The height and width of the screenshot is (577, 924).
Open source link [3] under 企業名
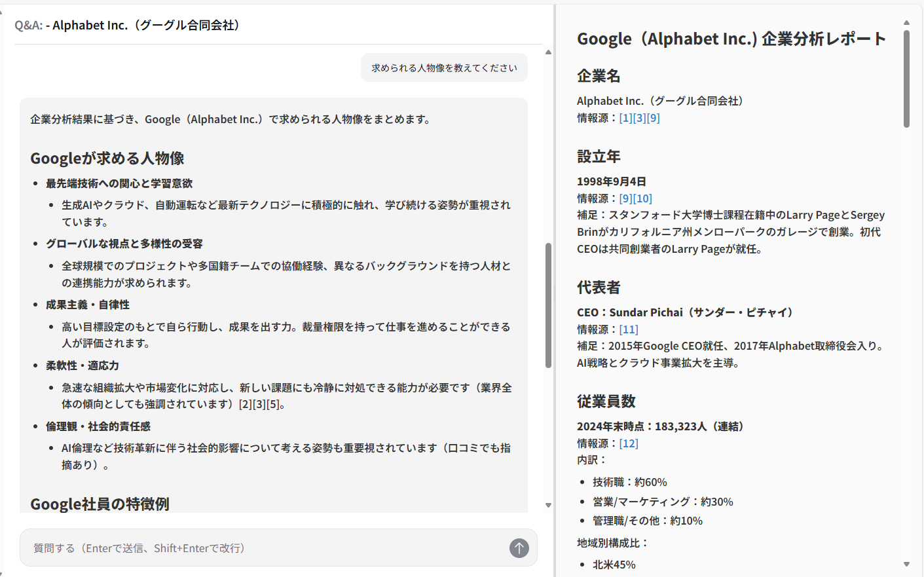[x=639, y=118]
